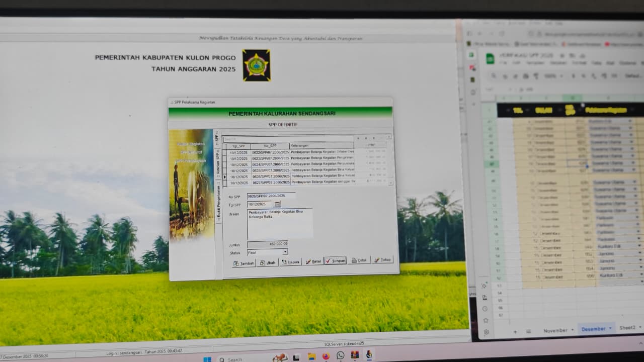The image size is (644, 362).
Task: Click the No SPP input field
Action: pyautogui.click(x=271, y=196)
